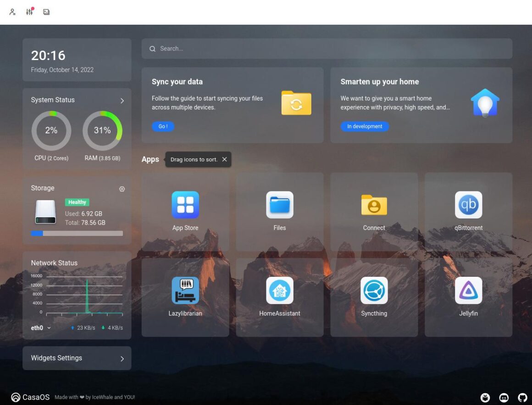This screenshot has height=405, width=532.
Task: Open qBittorrent
Action: point(468,205)
